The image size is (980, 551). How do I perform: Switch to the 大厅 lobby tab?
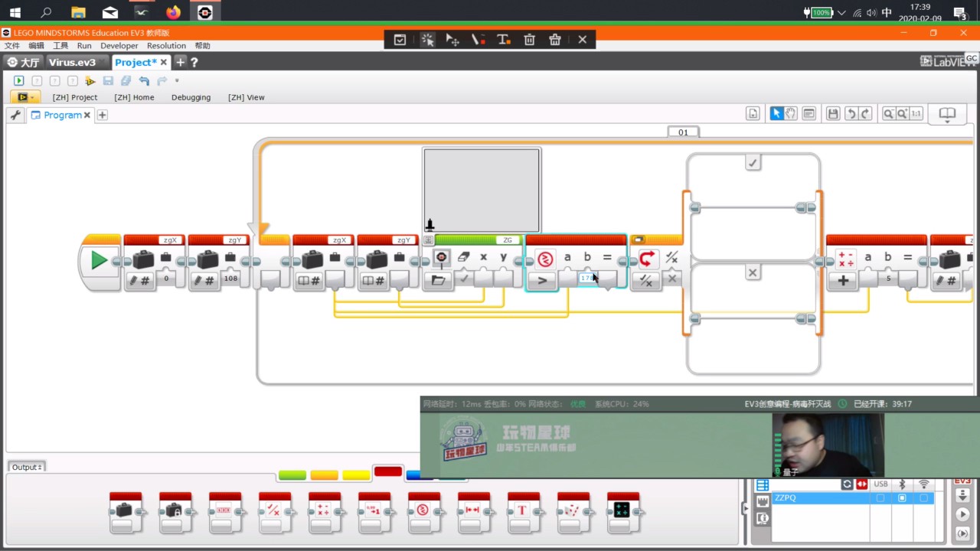pos(23,62)
